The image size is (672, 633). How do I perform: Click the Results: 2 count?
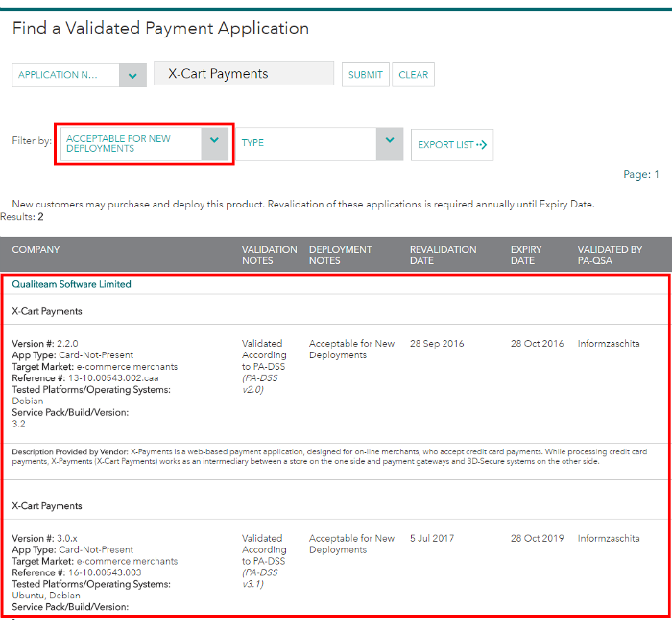coord(22,216)
